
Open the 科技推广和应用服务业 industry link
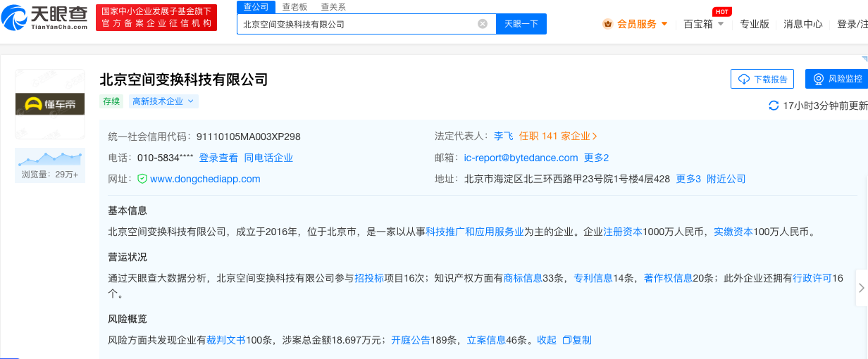474,231
